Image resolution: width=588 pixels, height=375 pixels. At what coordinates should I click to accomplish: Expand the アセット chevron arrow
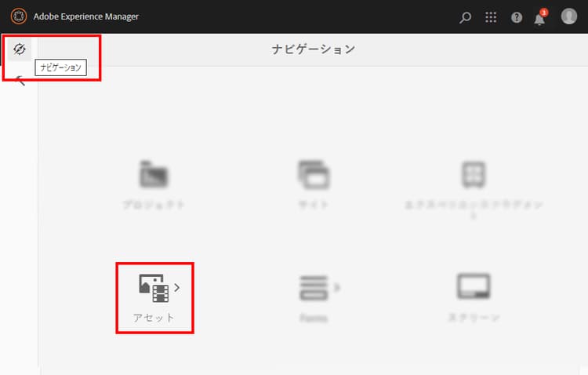click(x=177, y=288)
